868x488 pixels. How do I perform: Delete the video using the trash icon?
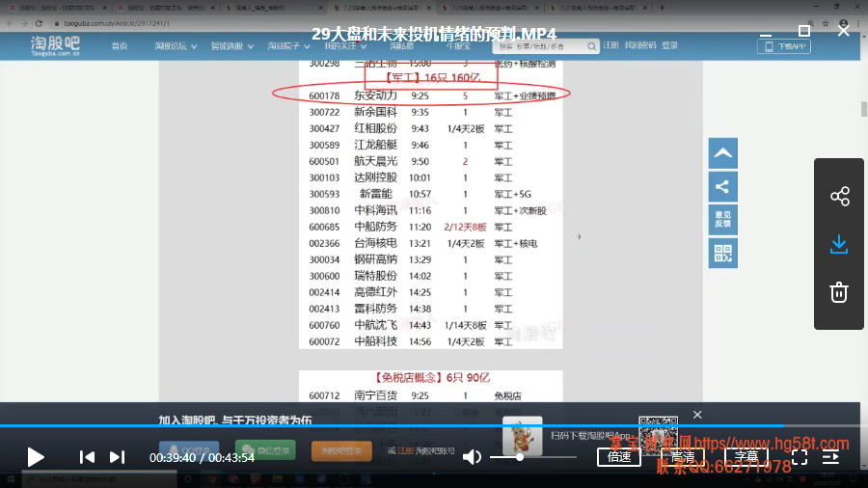(x=839, y=292)
